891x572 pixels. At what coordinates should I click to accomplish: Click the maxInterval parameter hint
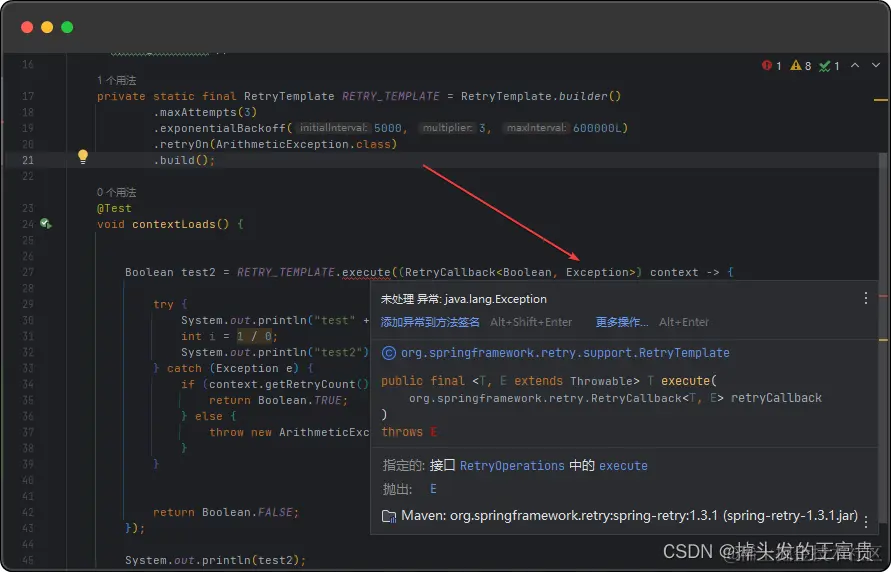click(x=536, y=128)
